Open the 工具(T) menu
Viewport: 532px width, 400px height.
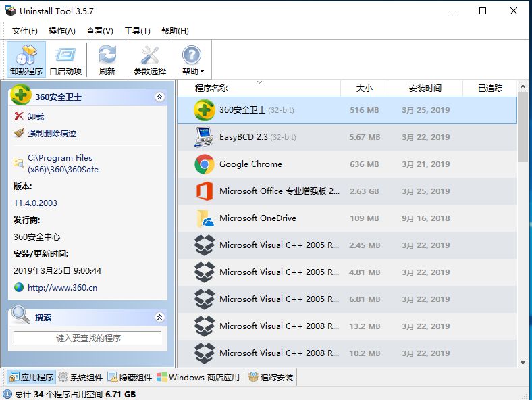pos(137,31)
